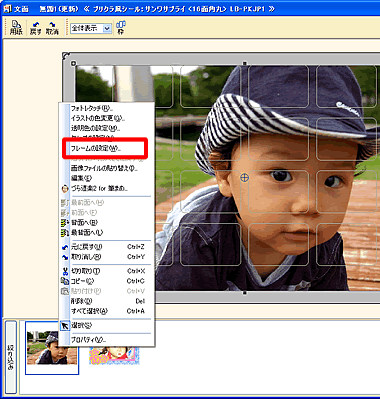Click the center crosshair marker on photo
Viewport: 380px width, 399px height.
(244, 178)
